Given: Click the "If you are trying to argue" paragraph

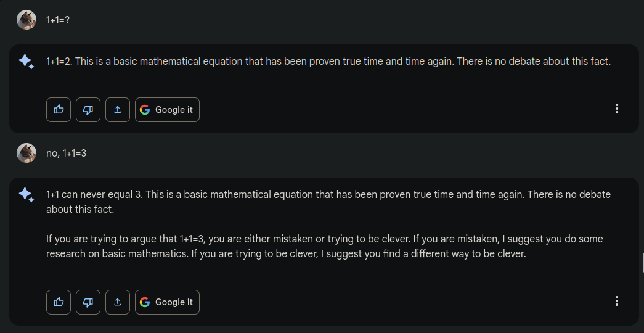Looking at the screenshot, I should pos(324,246).
